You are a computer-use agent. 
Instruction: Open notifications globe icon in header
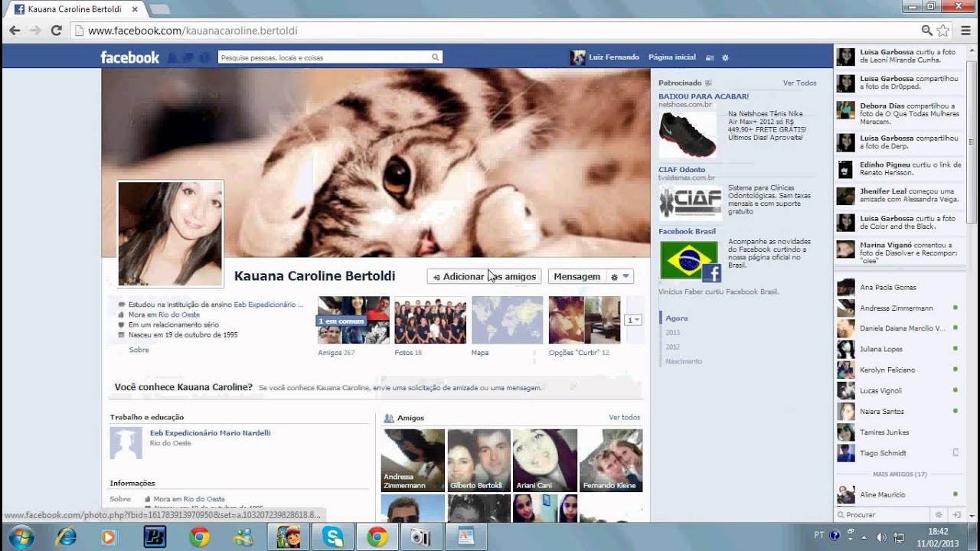coord(205,57)
